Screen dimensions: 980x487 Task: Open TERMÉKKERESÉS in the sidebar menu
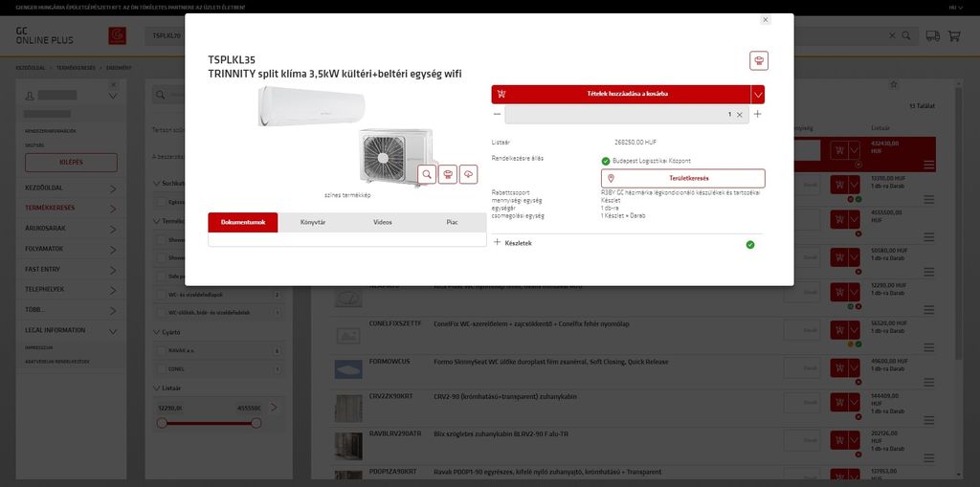click(x=71, y=209)
